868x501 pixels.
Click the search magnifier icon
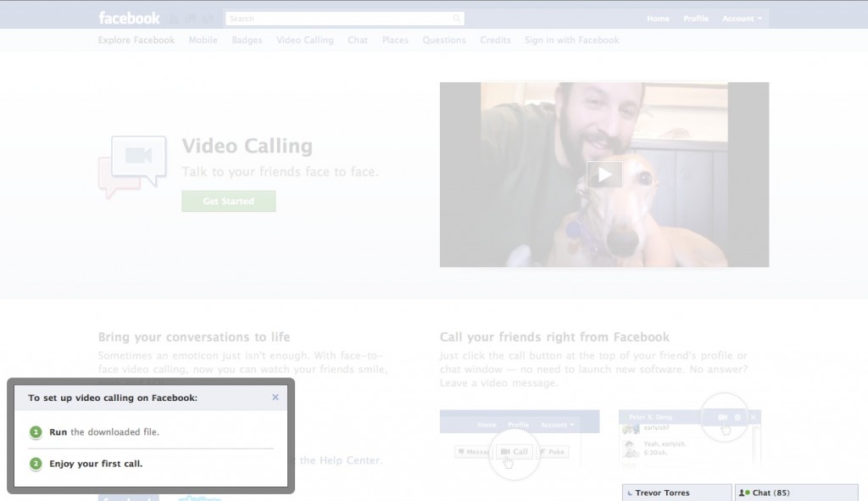click(456, 19)
